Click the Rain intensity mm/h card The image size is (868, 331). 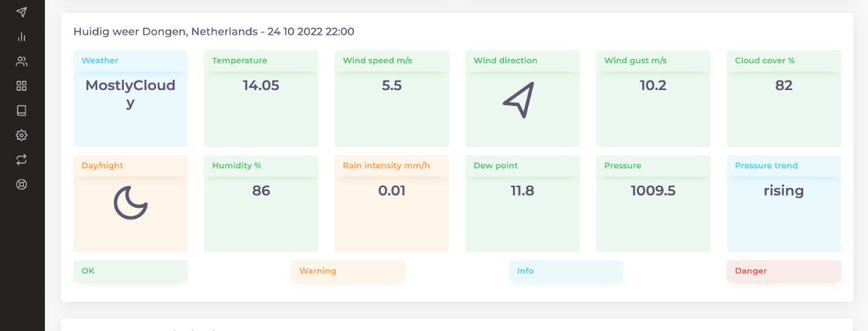(x=391, y=203)
